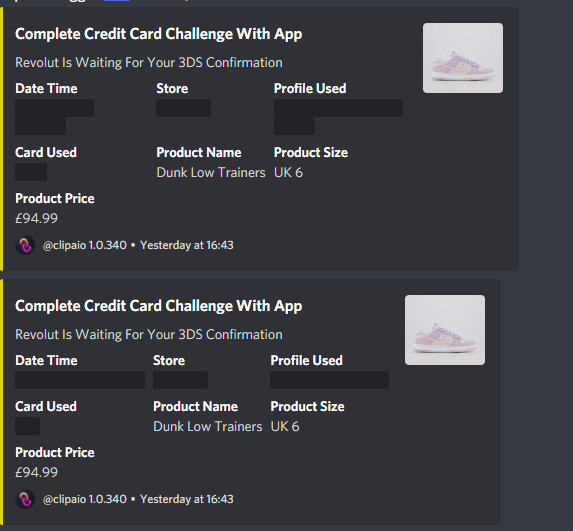Click the top embed title Complete Credit Card Challenge
This screenshot has height=531, width=573.
pos(159,34)
